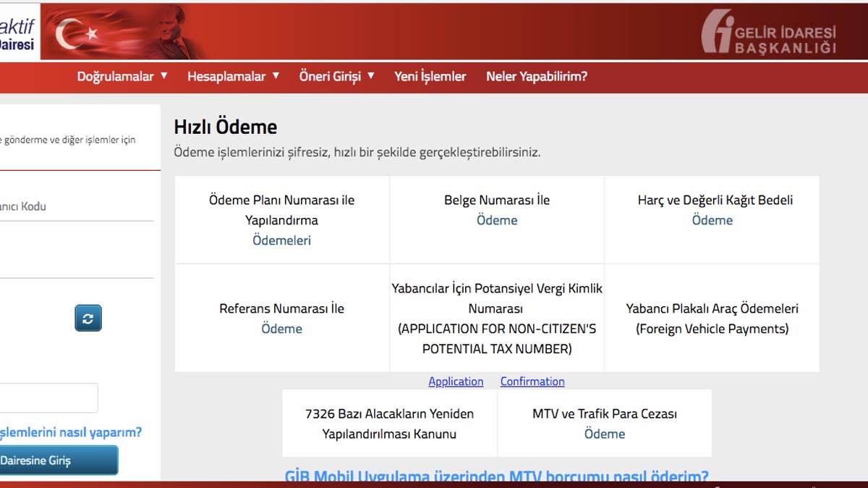868x488 pixels.
Task: Click Ödemeleri under Ödeme Planı Numarası
Action: (281, 240)
